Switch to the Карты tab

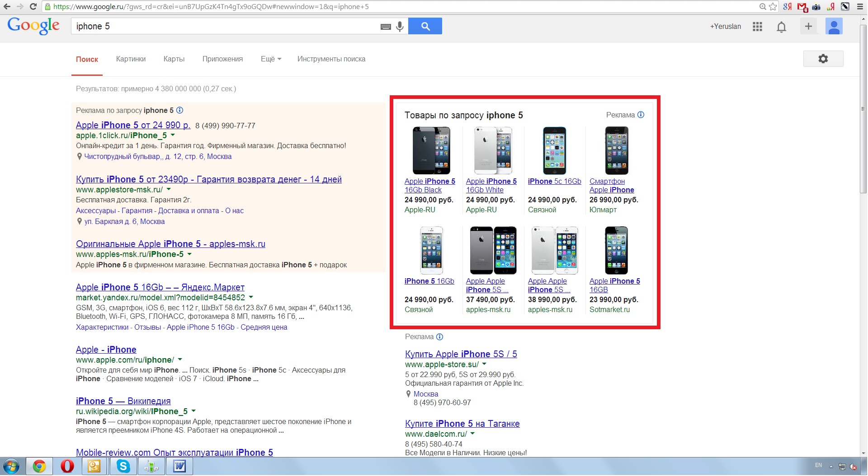pyautogui.click(x=174, y=59)
